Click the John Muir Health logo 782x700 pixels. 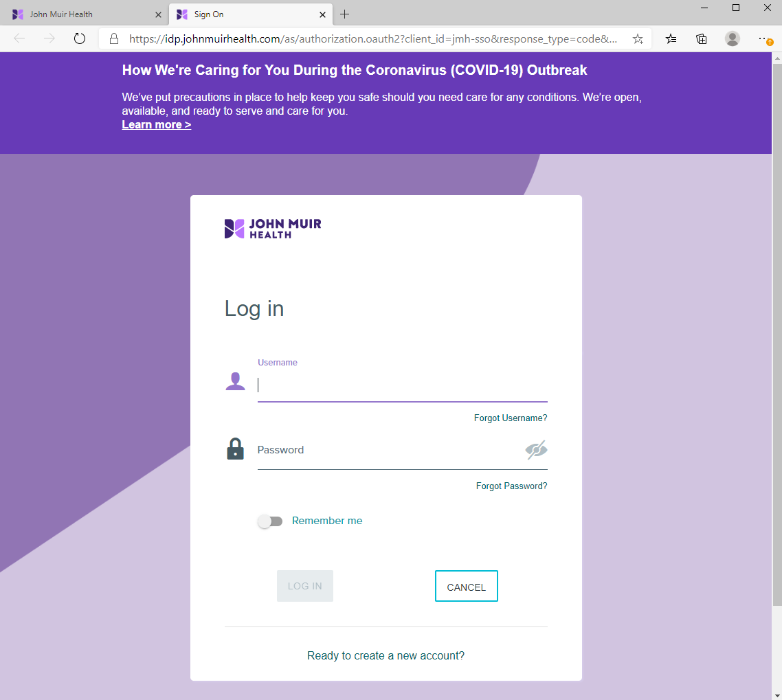pos(272,227)
